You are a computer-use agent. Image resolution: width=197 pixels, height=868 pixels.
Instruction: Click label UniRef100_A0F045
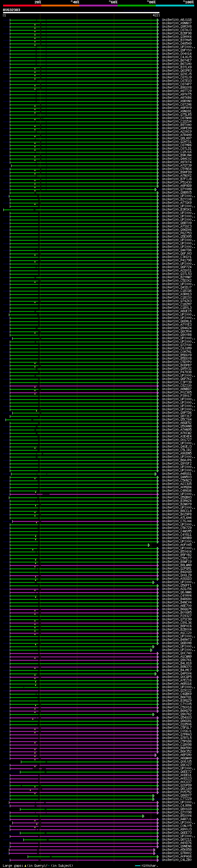[x=177, y=545]
